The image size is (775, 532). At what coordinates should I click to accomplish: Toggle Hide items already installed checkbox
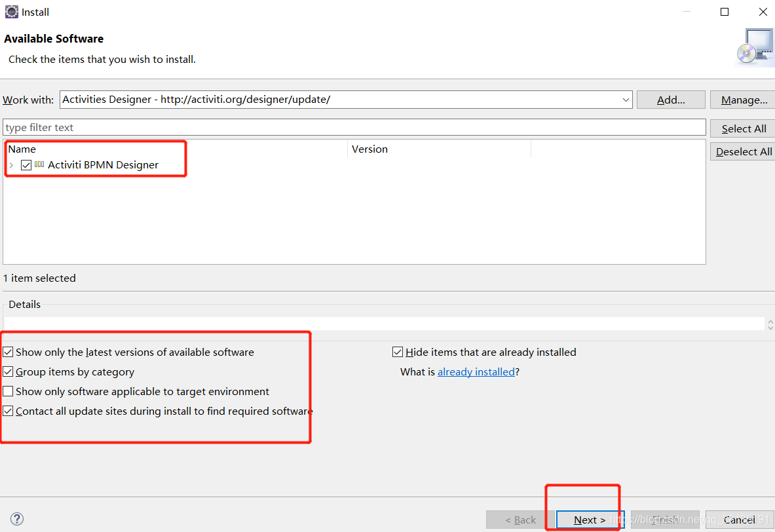pos(398,352)
